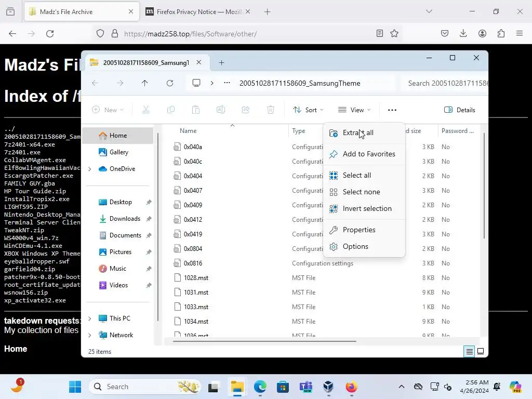The image size is (532, 399).
Task: Choose Select none from the menu
Action: tap(364, 192)
